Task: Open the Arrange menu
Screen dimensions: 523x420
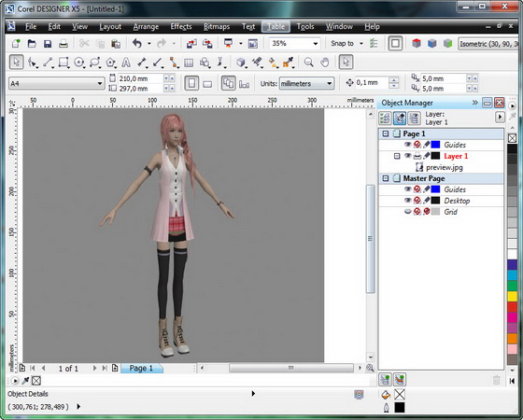Action: click(146, 27)
